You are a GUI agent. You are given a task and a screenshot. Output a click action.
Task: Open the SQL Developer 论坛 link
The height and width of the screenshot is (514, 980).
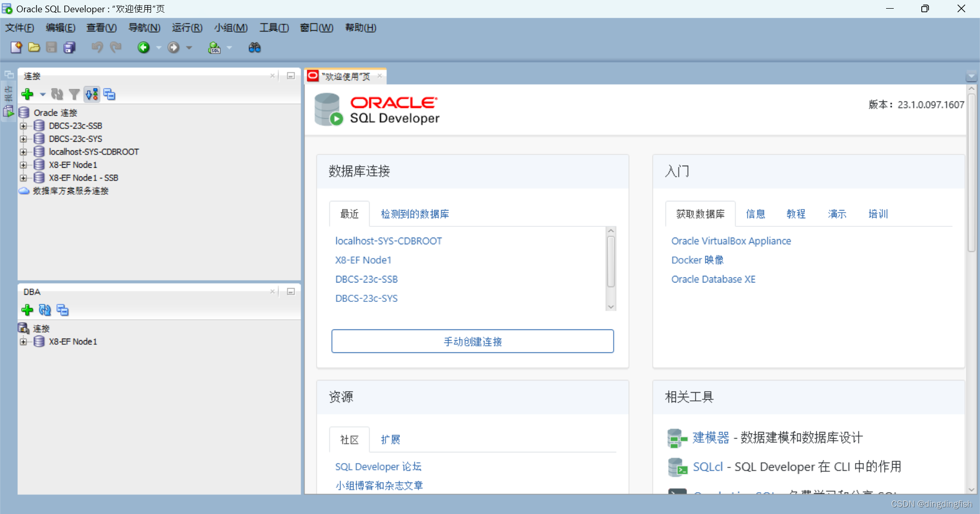pos(378,467)
